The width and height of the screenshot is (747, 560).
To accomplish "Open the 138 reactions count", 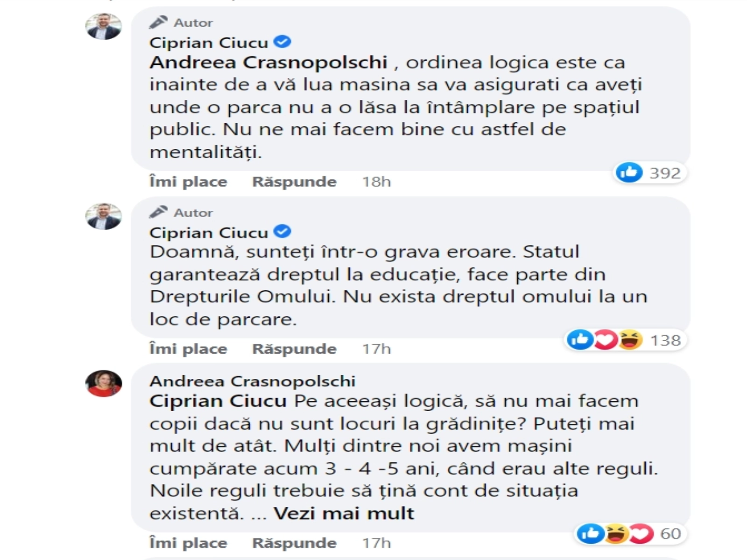I will (x=666, y=340).
